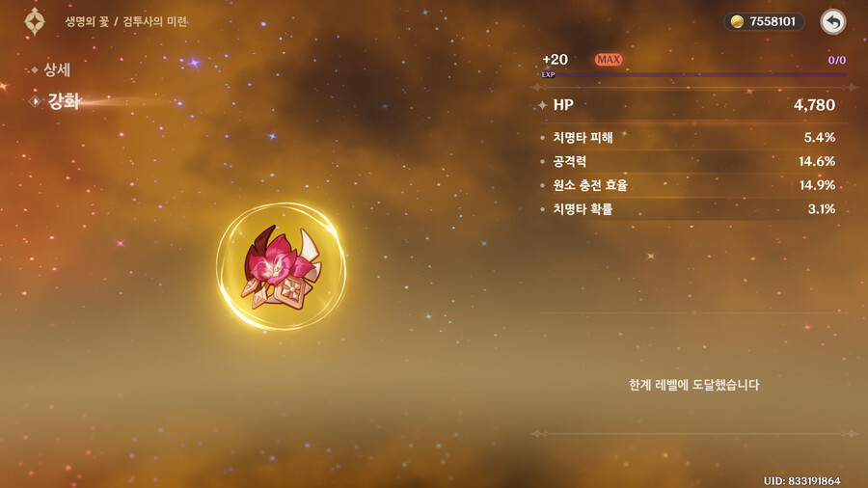Click the Mora coin icon
Screen dimensions: 868x488
[737, 21]
